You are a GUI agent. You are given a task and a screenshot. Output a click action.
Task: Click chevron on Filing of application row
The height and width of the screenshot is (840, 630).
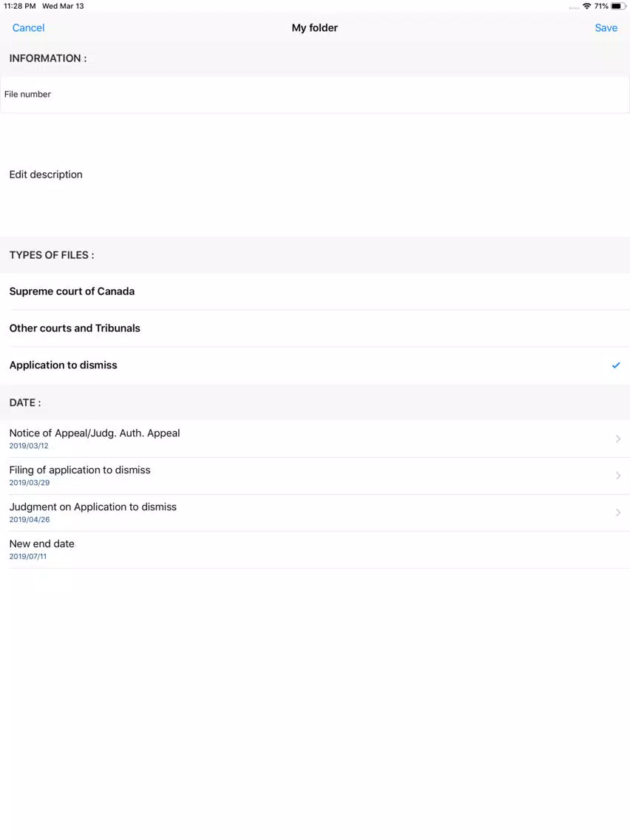618,475
